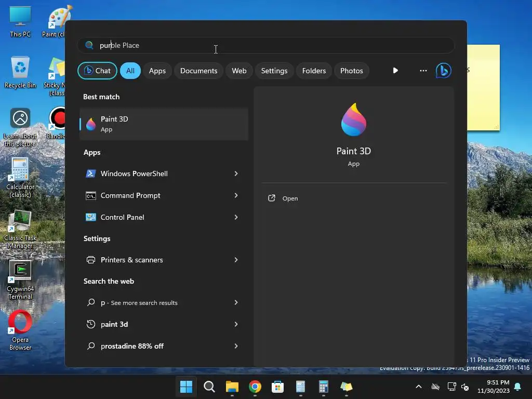
Task: Open the three-dot options menu
Action: click(423, 71)
